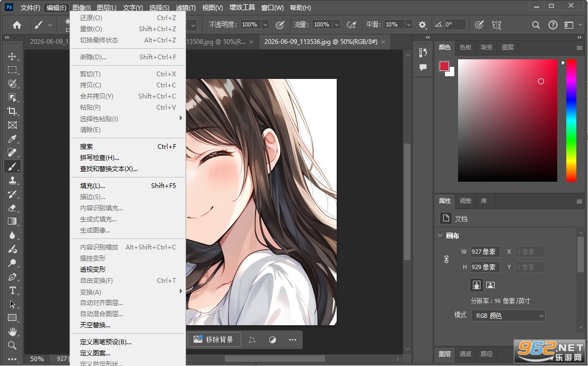588x366 pixels.
Task: Choose Fill from the Edit menu
Action: (x=127, y=186)
